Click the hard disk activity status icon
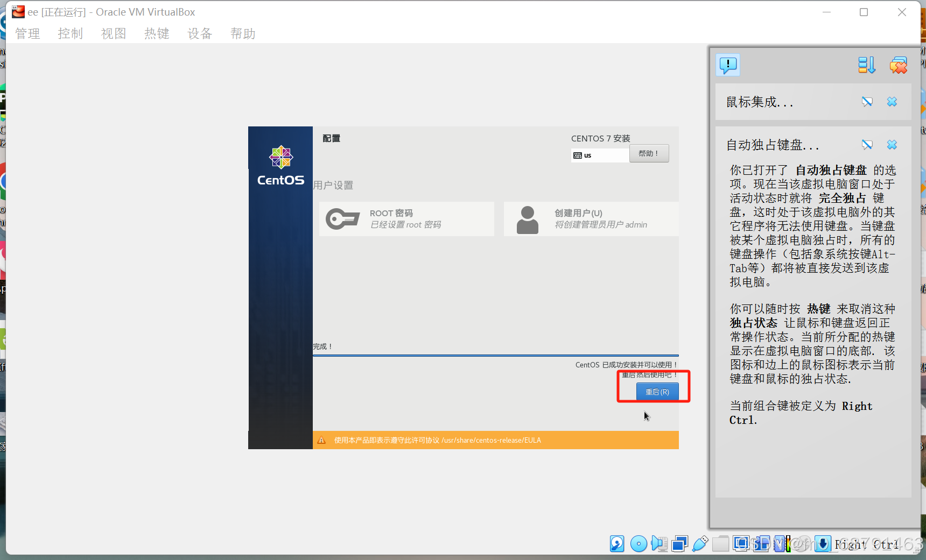 tap(617, 544)
